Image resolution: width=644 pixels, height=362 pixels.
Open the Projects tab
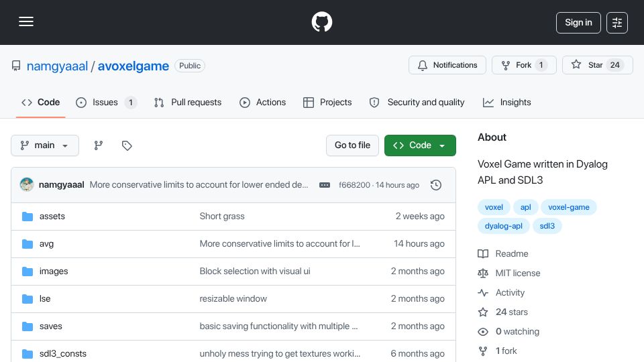pyautogui.click(x=327, y=102)
